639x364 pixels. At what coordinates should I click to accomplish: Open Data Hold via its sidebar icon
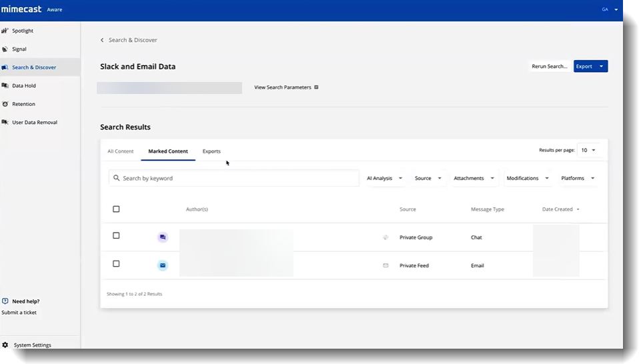5,85
